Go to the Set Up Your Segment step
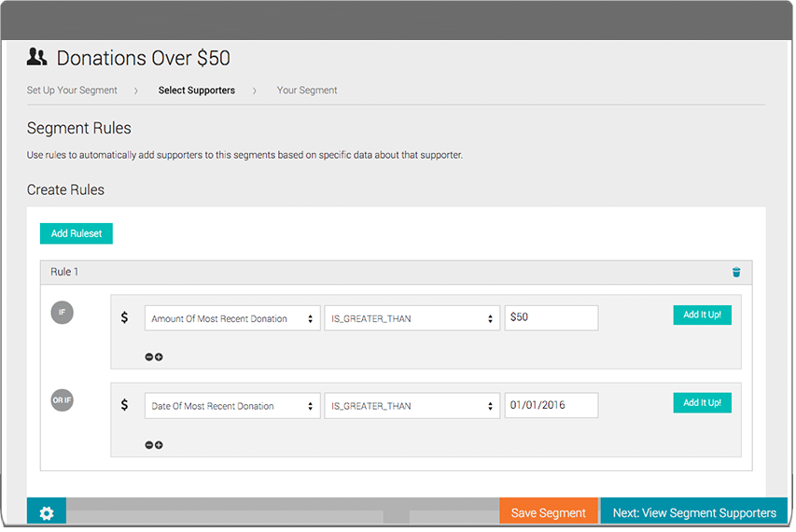 pyautogui.click(x=72, y=91)
